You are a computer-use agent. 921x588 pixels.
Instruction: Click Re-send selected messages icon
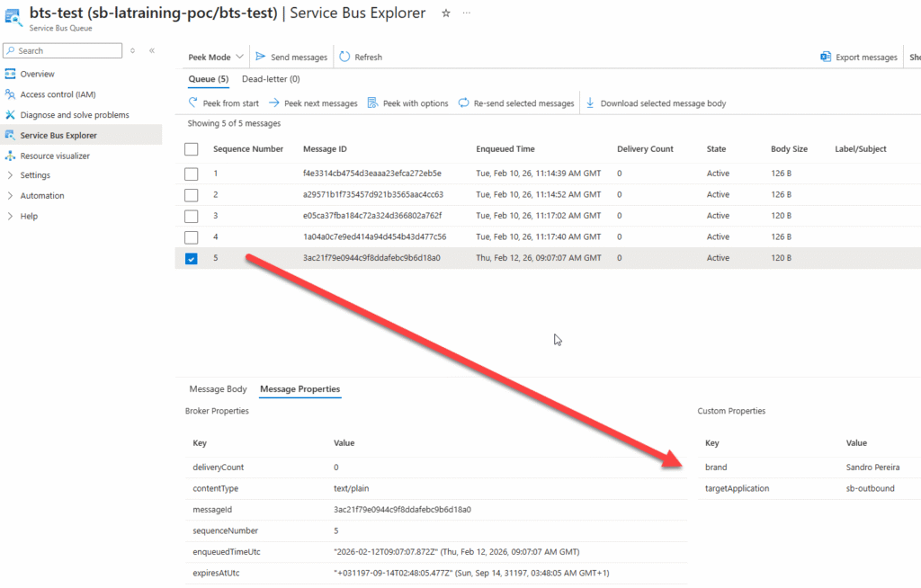[463, 103]
